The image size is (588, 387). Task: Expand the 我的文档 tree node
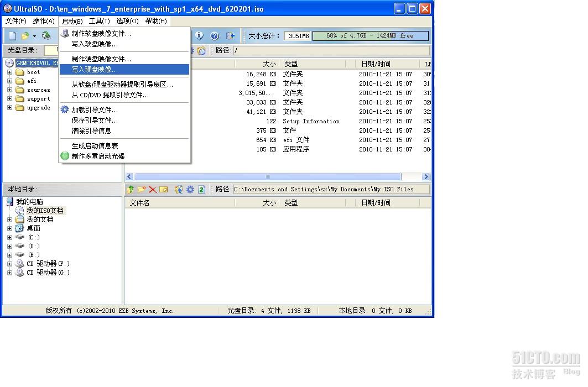click(x=10, y=219)
